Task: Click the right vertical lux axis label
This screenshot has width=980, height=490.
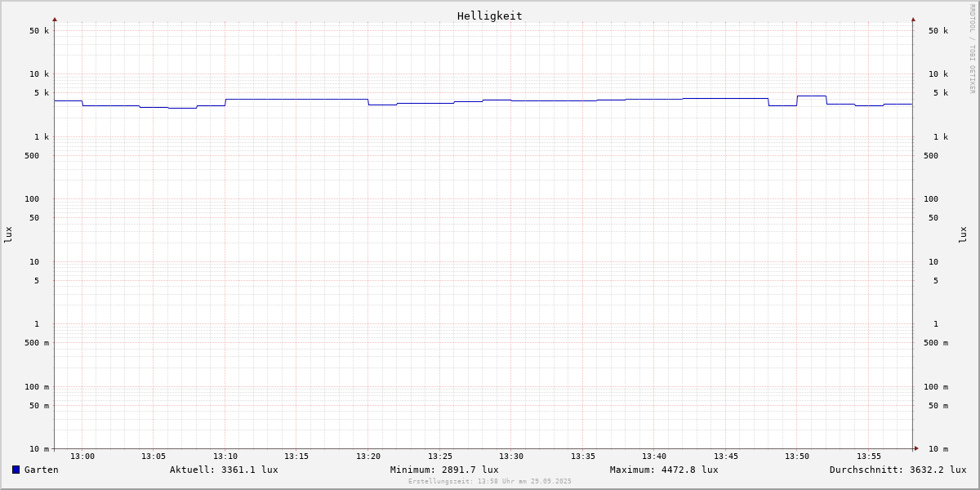Action: pos(963,234)
